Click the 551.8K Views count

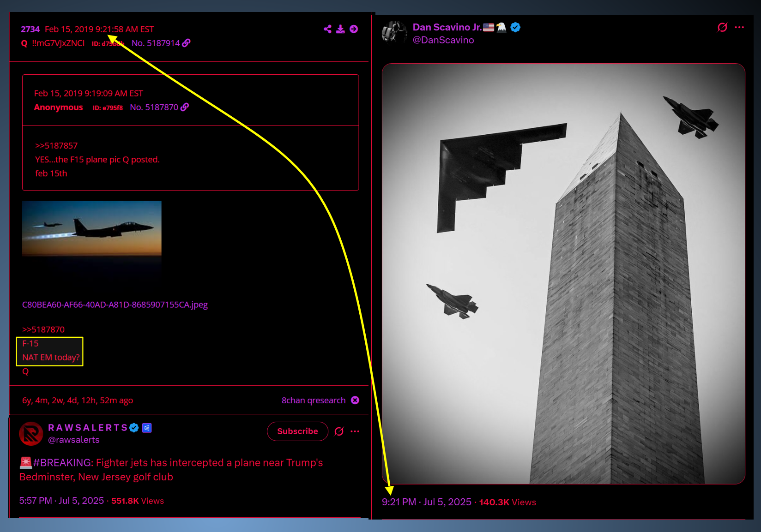138,501
